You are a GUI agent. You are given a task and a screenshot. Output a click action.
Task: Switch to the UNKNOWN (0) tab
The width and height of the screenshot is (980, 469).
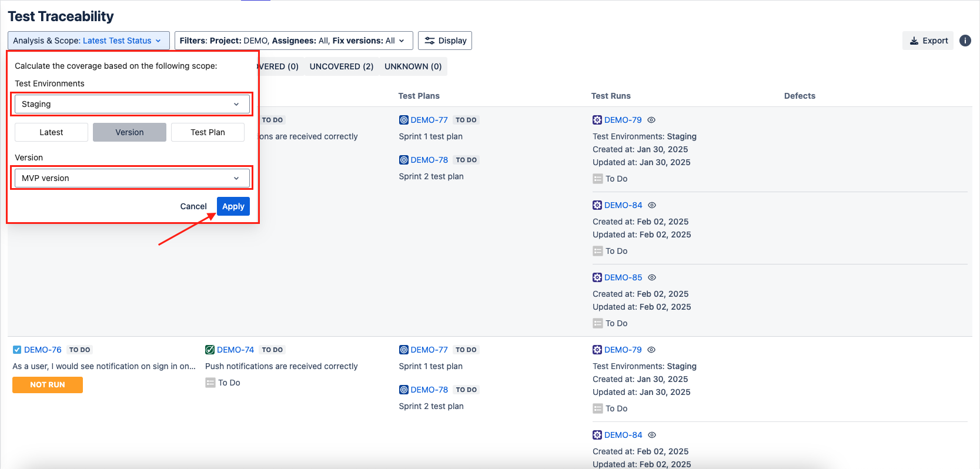413,66
